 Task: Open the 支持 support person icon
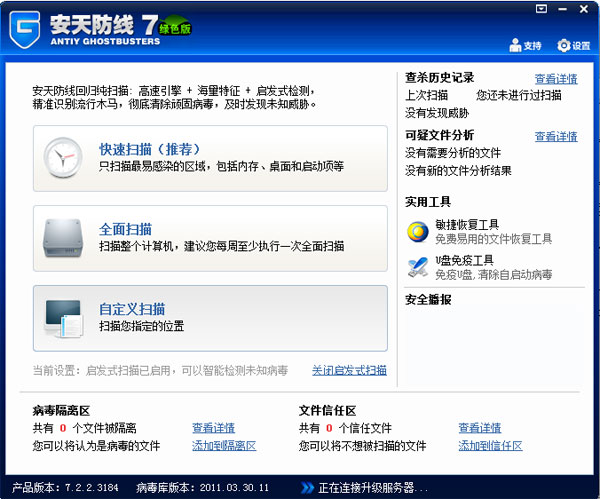(515, 45)
